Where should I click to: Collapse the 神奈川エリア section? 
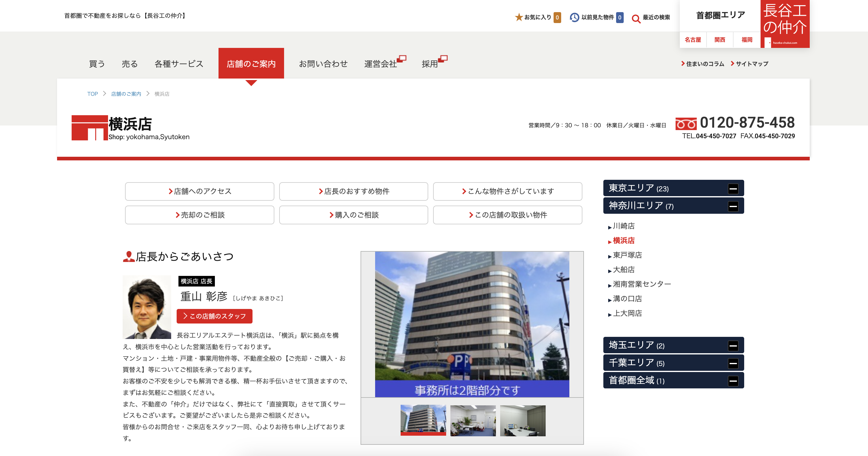pyautogui.click(x=733, y=206)
